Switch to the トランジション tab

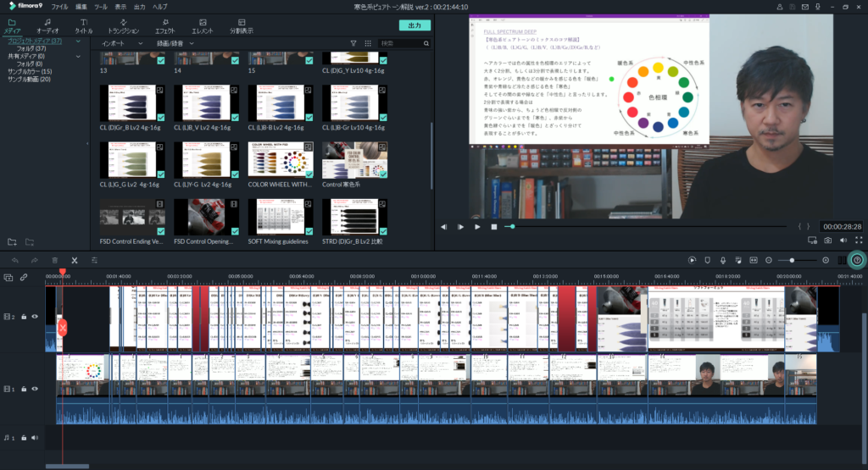coord(124,25)
